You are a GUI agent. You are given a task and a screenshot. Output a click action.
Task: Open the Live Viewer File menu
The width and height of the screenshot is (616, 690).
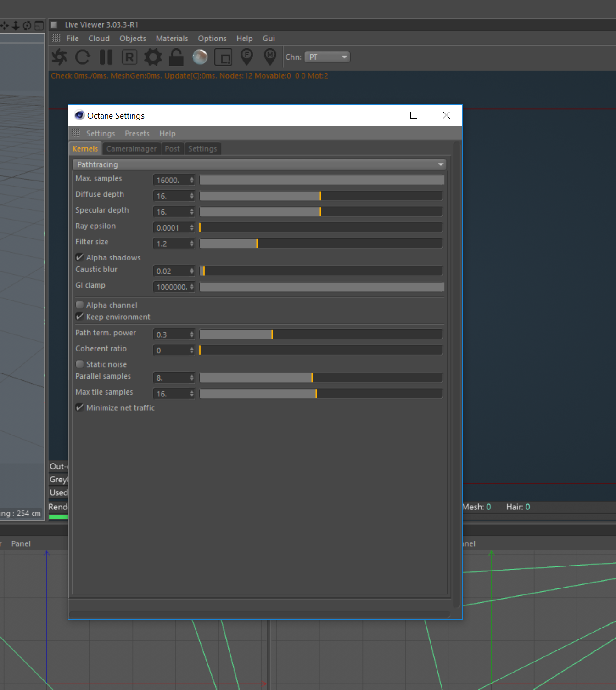(73, 39)
